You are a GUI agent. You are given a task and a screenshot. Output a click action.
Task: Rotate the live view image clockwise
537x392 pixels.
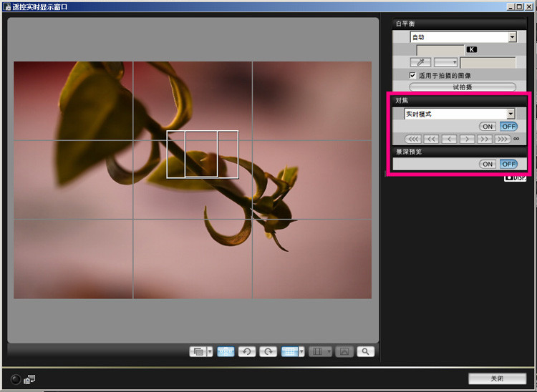click(x=268, y=351)
